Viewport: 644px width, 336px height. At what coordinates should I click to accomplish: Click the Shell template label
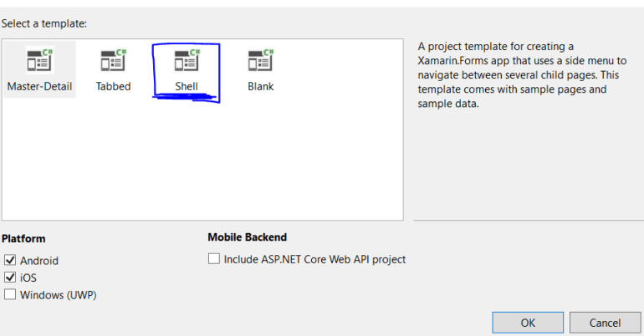click(186, 86)
